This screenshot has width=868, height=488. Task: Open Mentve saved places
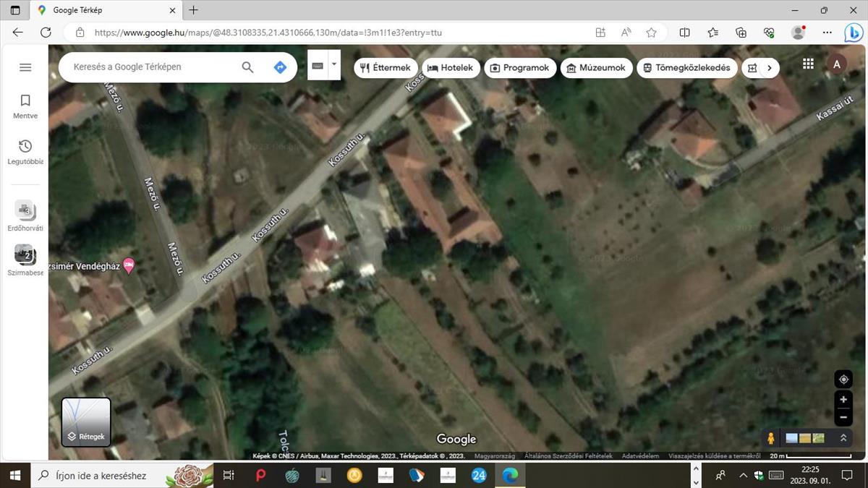[25, 106]
